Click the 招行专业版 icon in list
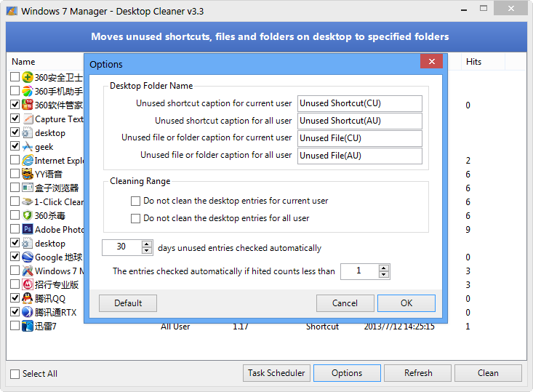This screenshot has height=392, width=533. pyautogui.click(x=28, y=284)
